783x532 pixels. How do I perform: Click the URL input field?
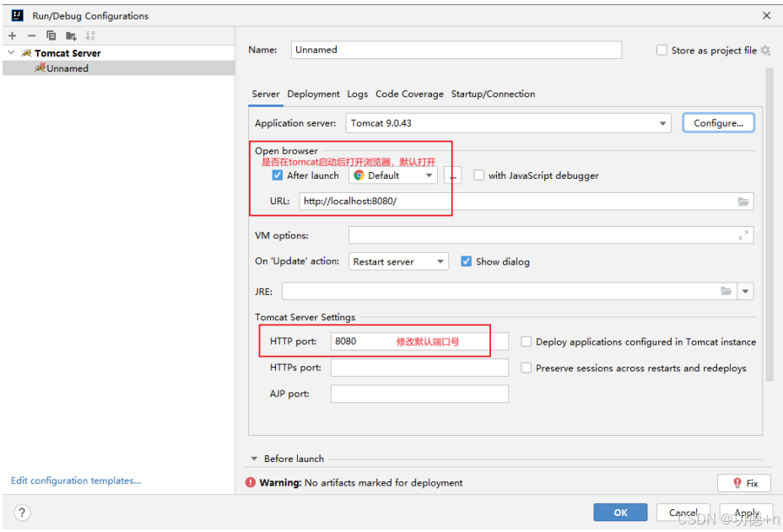tap(526, 202)
